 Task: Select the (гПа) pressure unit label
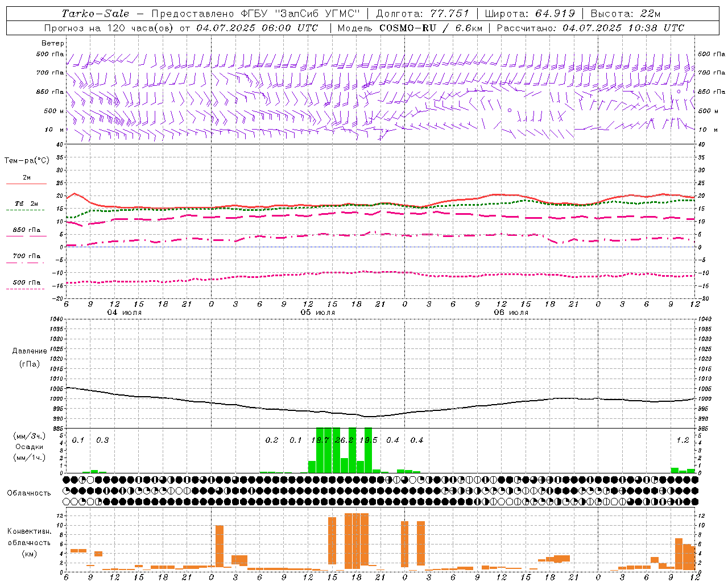tap(30, 364)
